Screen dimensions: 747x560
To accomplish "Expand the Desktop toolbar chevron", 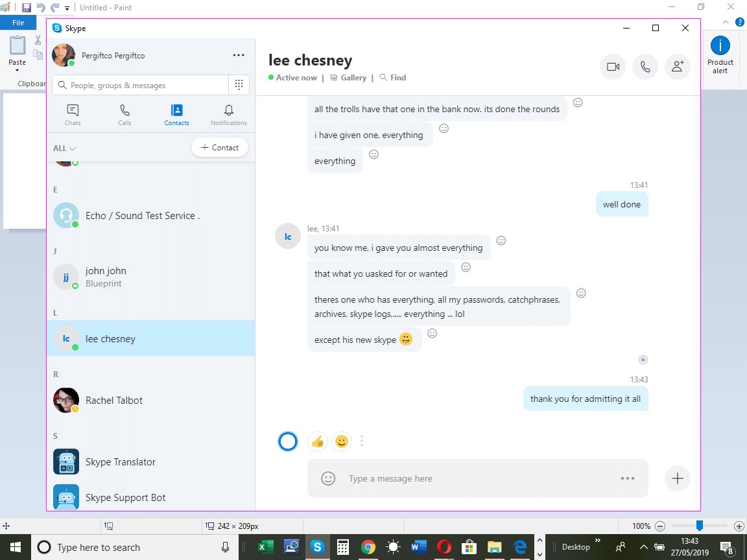I will (x=597, y=541).
